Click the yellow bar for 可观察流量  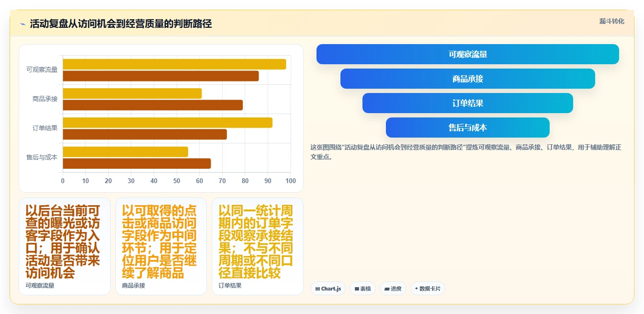point(174,64)
